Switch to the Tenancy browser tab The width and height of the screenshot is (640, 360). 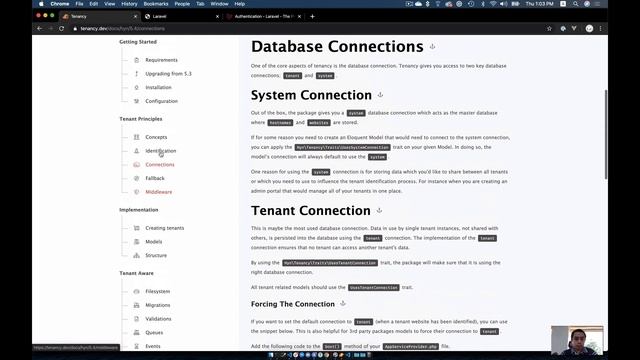[x=99, y=16]
